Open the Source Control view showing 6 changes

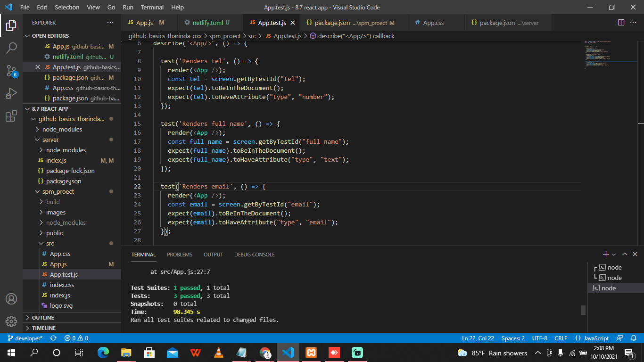11,71
